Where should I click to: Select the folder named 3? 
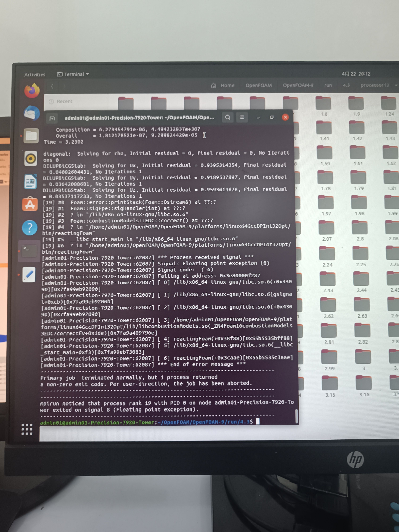[363, 360]
